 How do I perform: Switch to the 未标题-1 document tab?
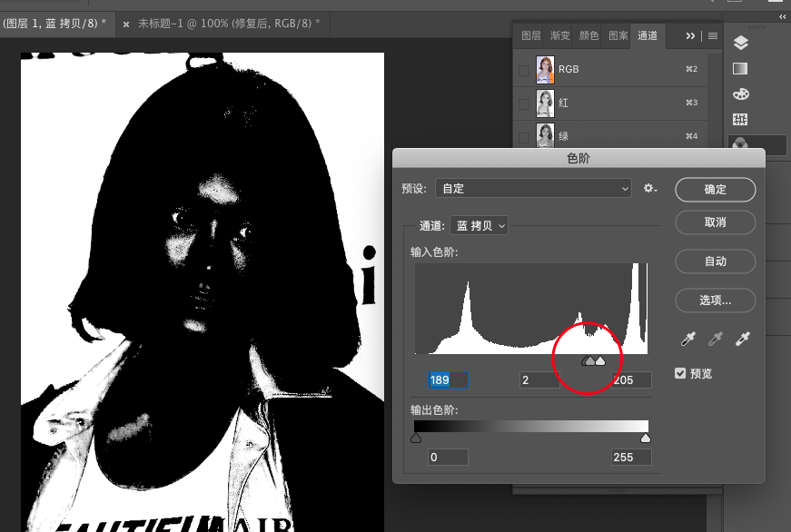pos(227,24)
